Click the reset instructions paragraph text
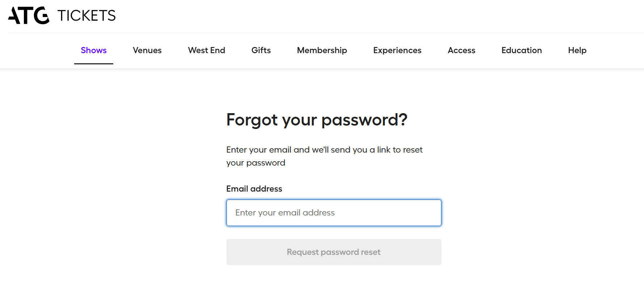Image resolution: width=644 pixels, height=299 pixels. 324,150
